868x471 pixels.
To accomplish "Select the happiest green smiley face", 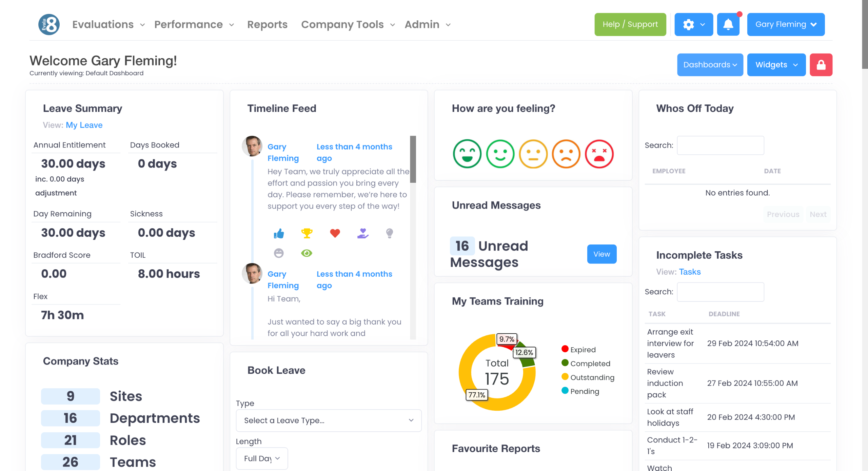I will [467, 154].
